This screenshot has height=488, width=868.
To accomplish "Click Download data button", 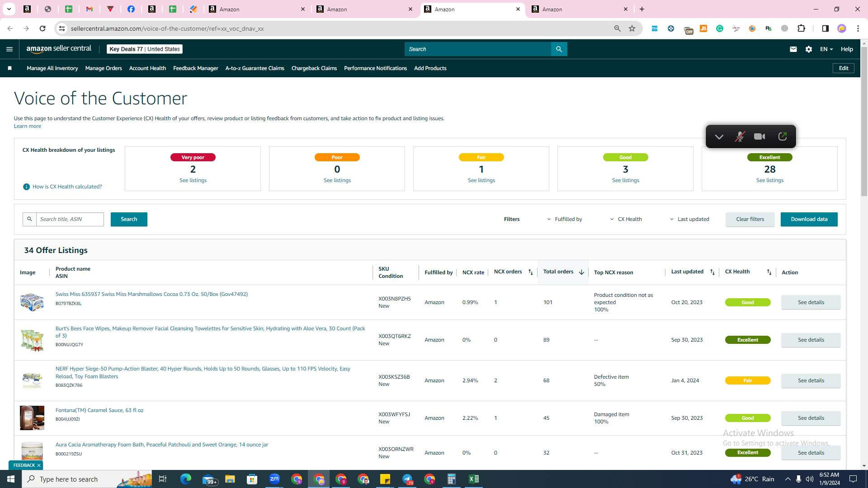I will 809,219.
